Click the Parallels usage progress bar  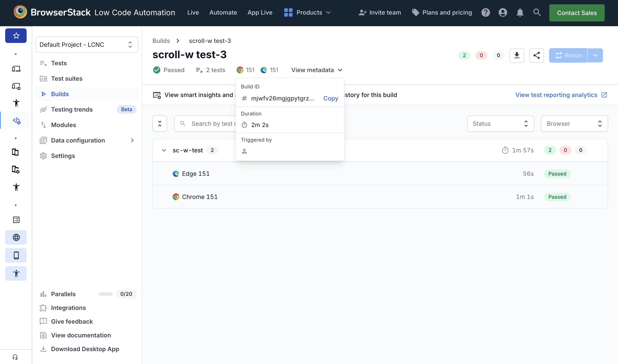pos(105,294)
